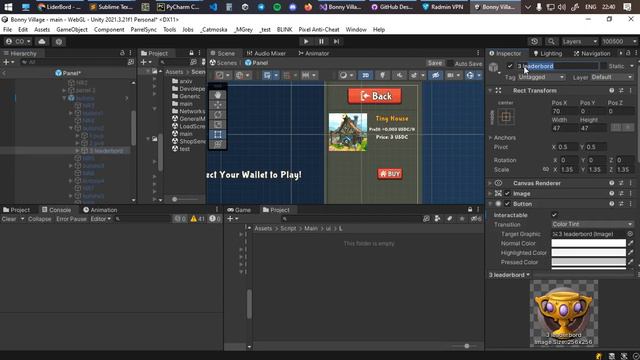640x360 pixels.
Task: Open the Pixel Anti-Cheat menu
Action: pos(319,29)
